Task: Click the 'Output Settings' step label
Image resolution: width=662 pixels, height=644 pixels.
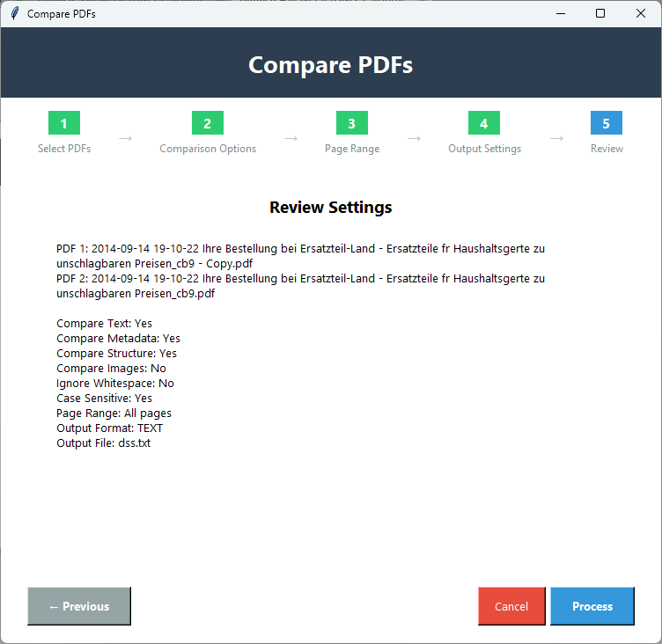Action: click(485, 149)
